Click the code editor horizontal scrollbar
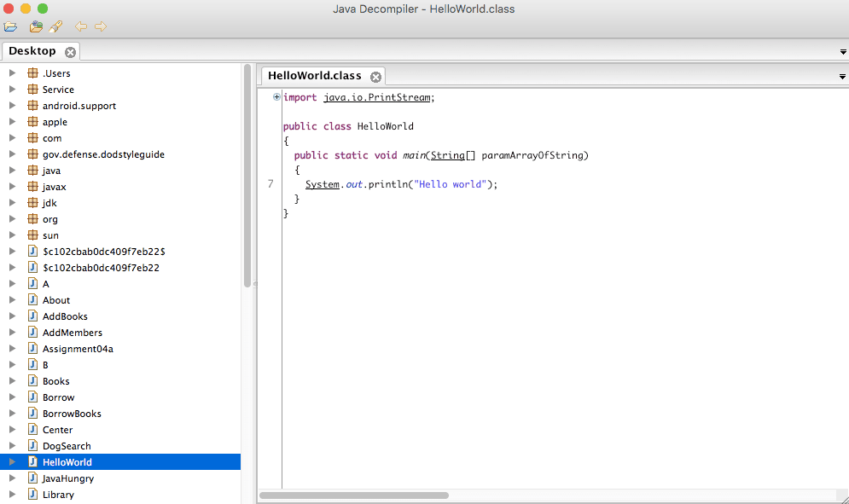Screen dimensions: 849x504 click(x=354, y=495)
